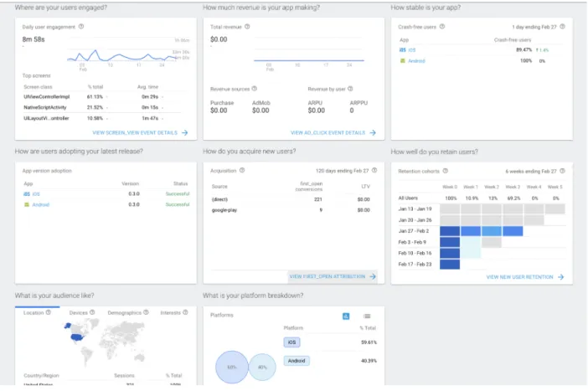Image resolution: width=588 pixels, height=391 pixels.
Task: Click the United States region on world map
Action: 76,337
